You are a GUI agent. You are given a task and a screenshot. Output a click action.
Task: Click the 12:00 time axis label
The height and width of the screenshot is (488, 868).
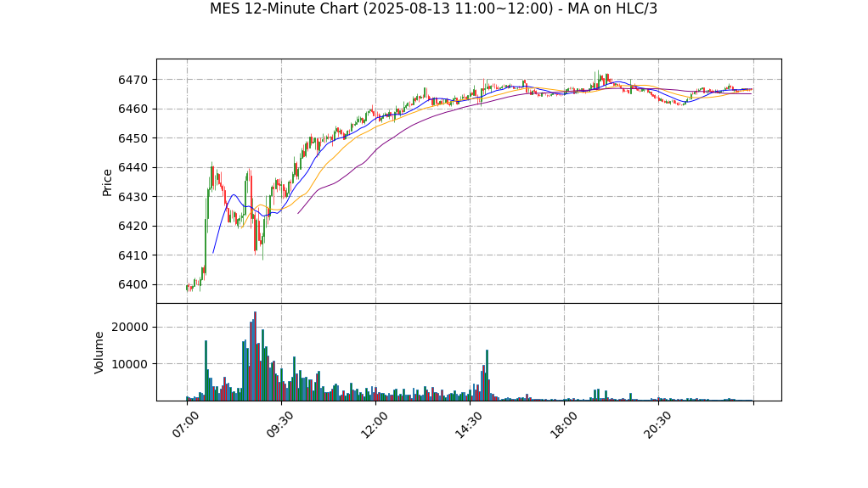pos(374,425)
